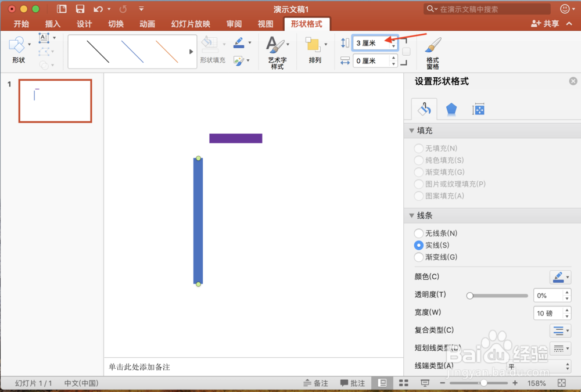Click the sidebar layout icon in title bar

(62, 9)
